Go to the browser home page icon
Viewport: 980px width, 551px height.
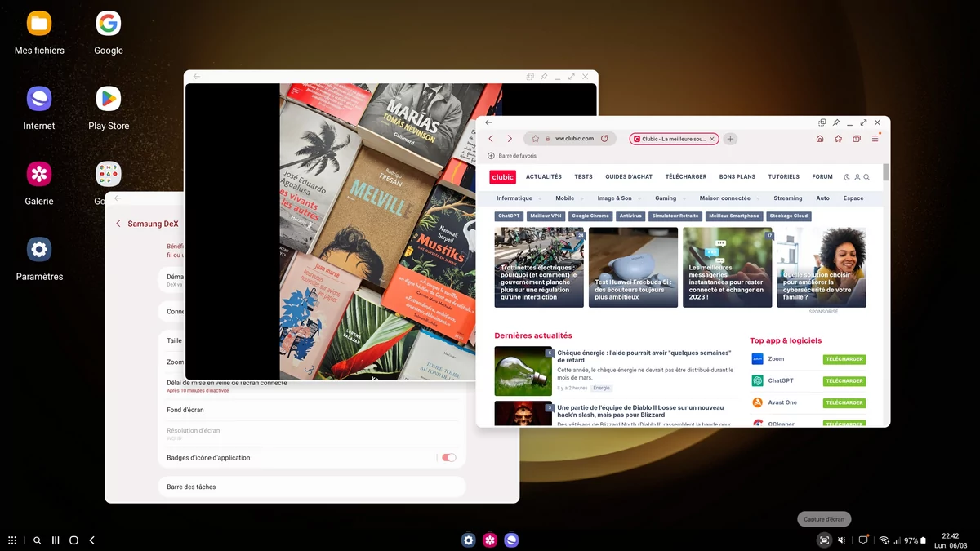pyautogui.click(x=820, y=139)
